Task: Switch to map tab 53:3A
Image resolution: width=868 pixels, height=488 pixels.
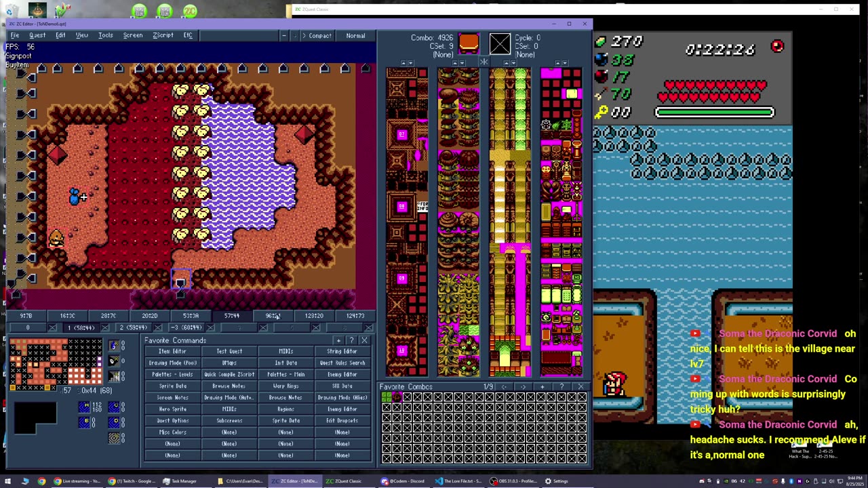Action: 191,316
